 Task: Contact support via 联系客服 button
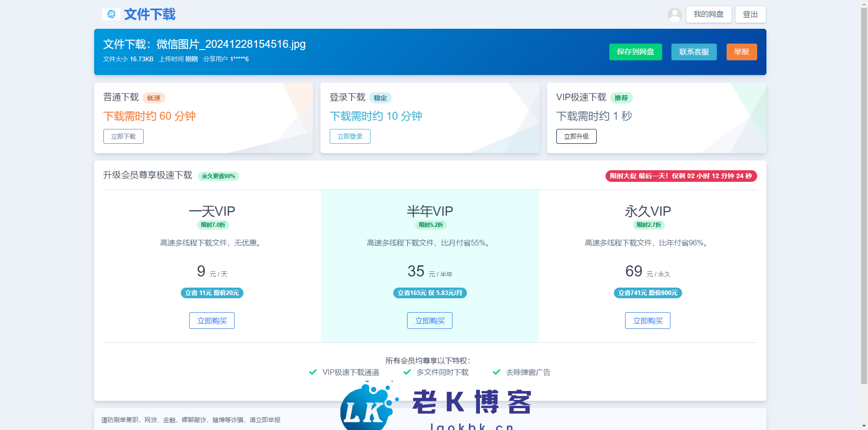[x=694, y=52]
